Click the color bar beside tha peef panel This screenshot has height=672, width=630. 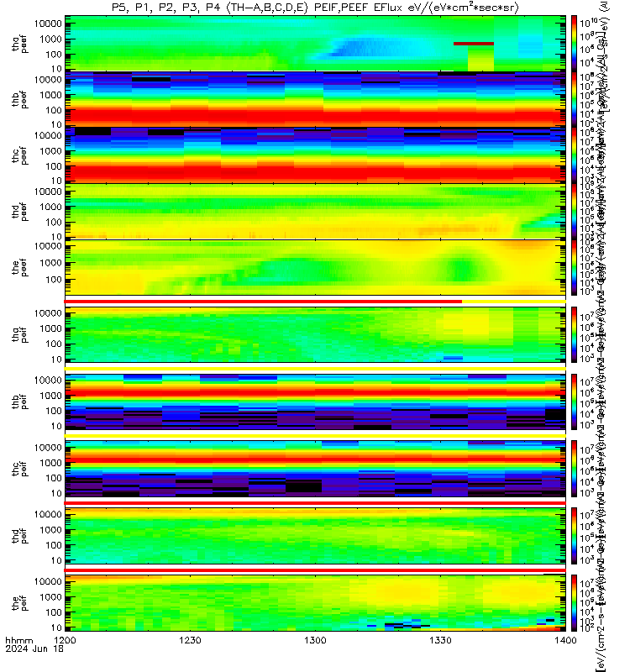coord(575,44)
